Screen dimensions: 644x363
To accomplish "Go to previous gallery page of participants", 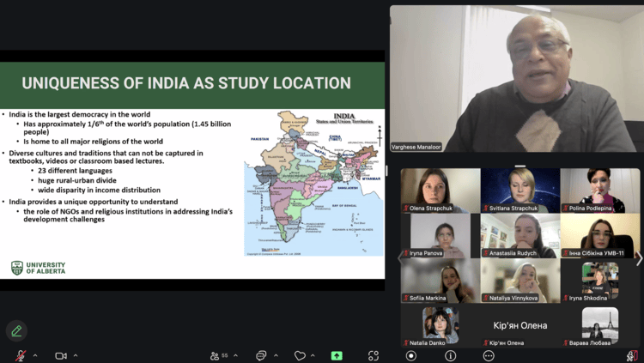I will tap(398, 258).
